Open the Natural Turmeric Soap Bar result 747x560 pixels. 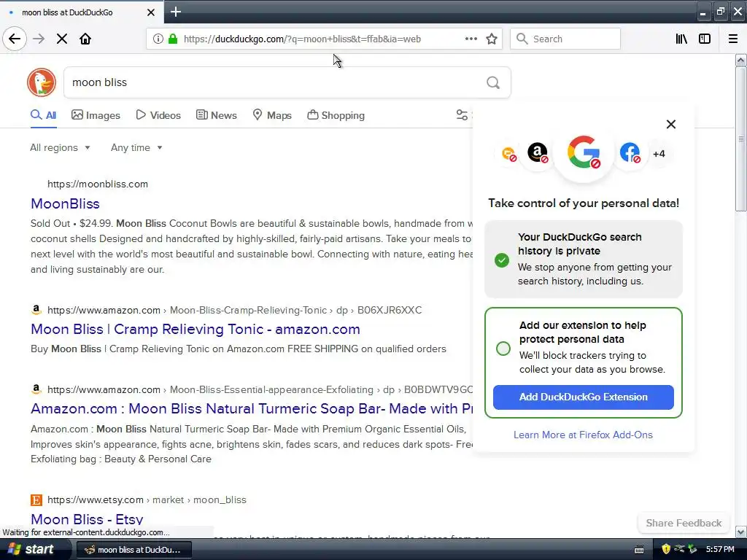coord(252,408)
